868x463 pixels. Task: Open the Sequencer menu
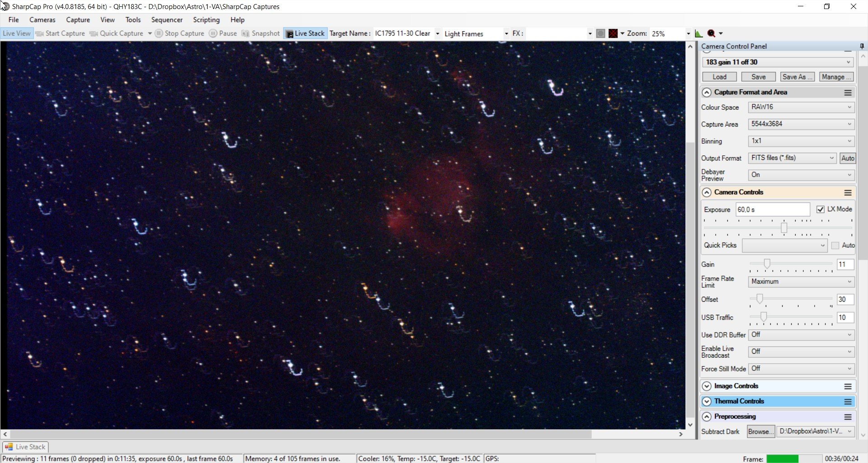click(167, 20)
